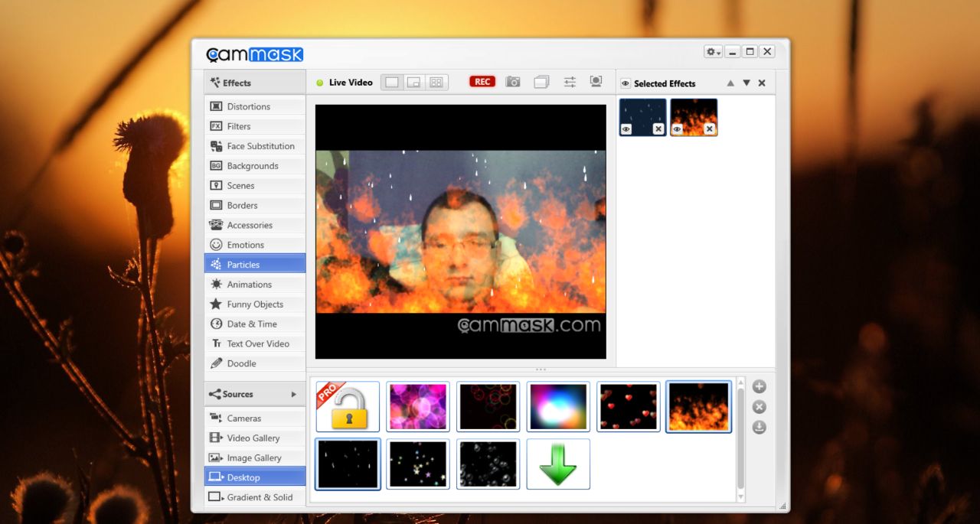Open the settings gear dropdown
Viewport: 980px width, 524px height.
[714, 51]
